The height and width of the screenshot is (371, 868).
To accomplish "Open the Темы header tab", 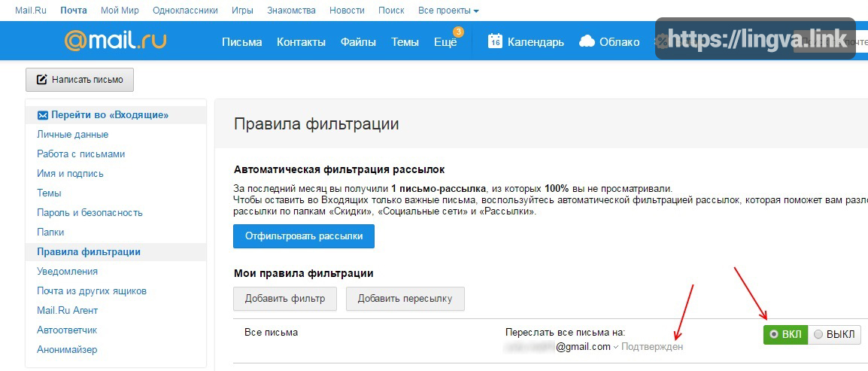I will coord(405,42).
